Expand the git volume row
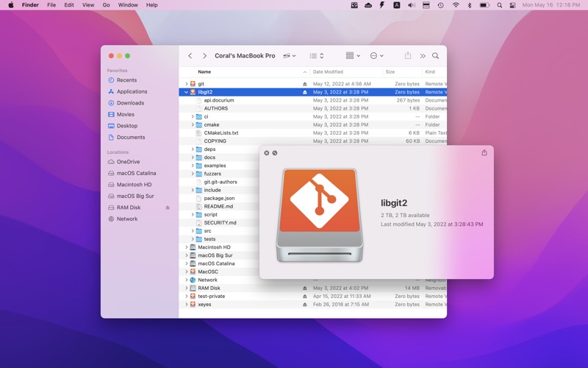 point(187,84)
